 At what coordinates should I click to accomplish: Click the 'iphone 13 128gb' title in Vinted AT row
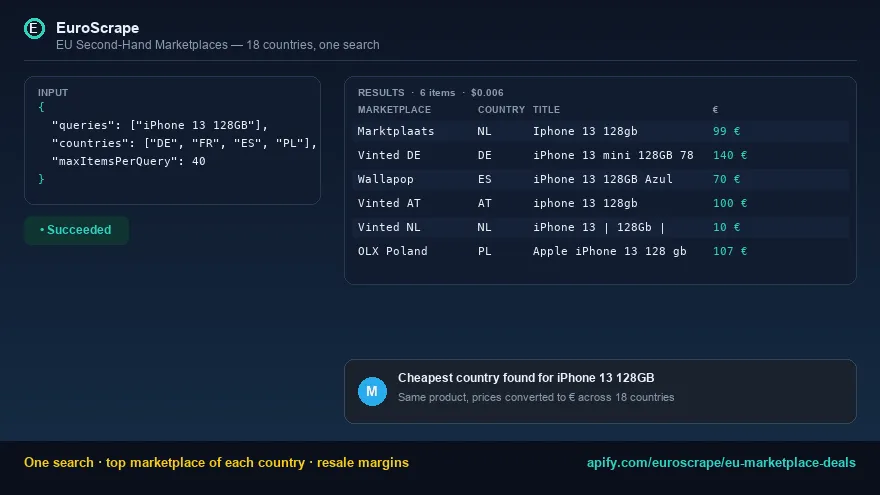[585, 203]
